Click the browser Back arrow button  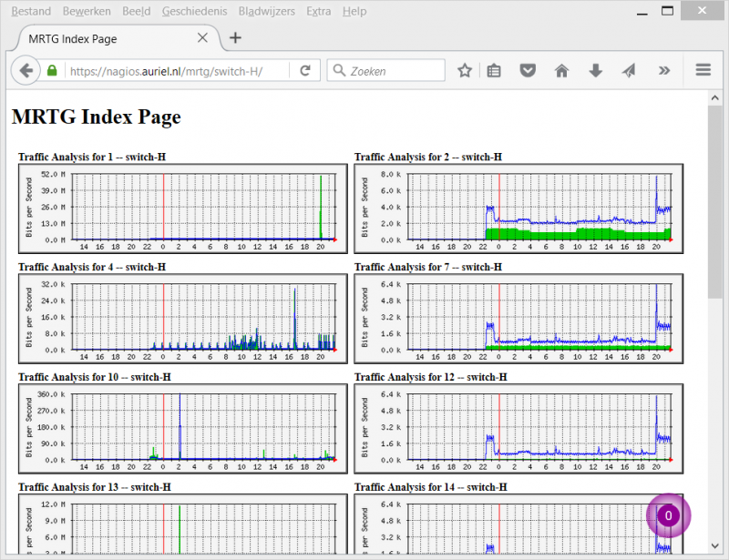[26, 70]
